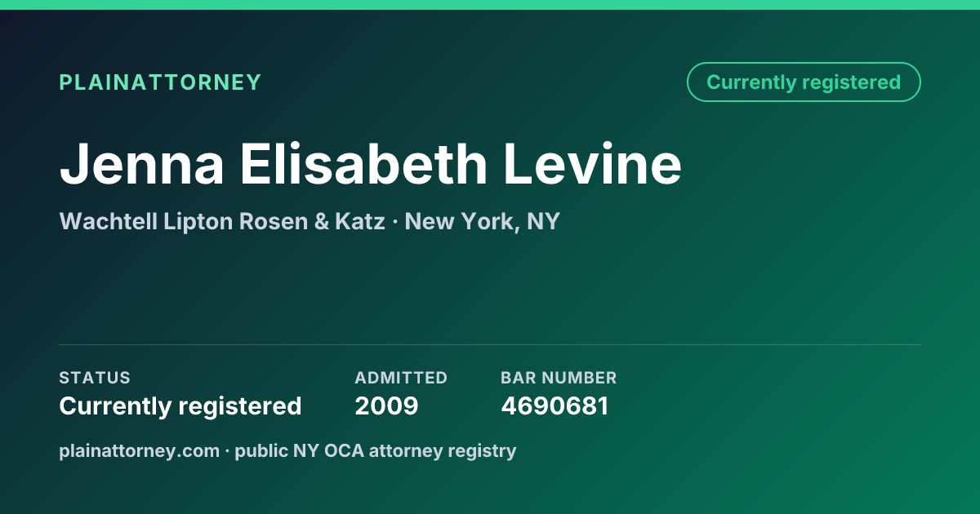Click the Currently registered pill badge
Viewport: 980px width, 514px height.
[804, 82]
